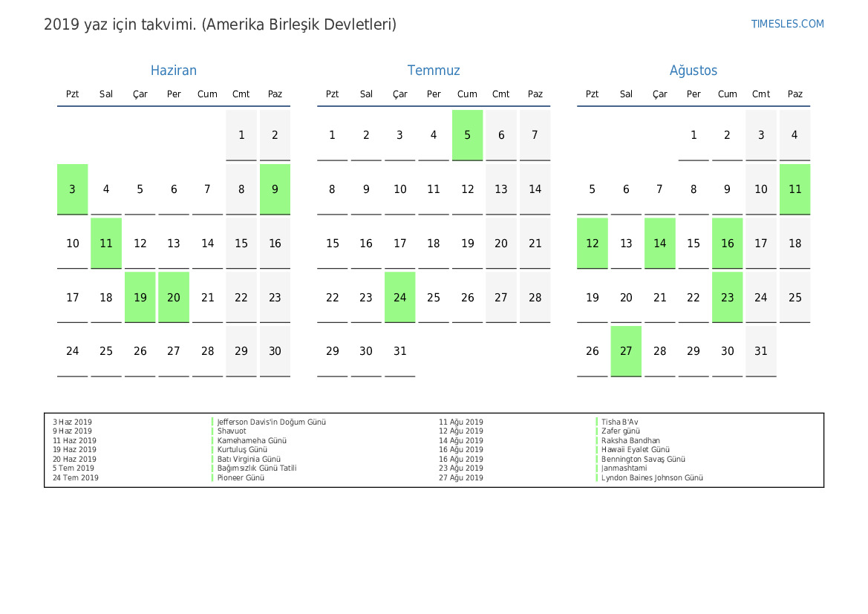Select highlighted July 5 holiday cell
Viewport: 868px width, 614px height.
tap(467, 135)
